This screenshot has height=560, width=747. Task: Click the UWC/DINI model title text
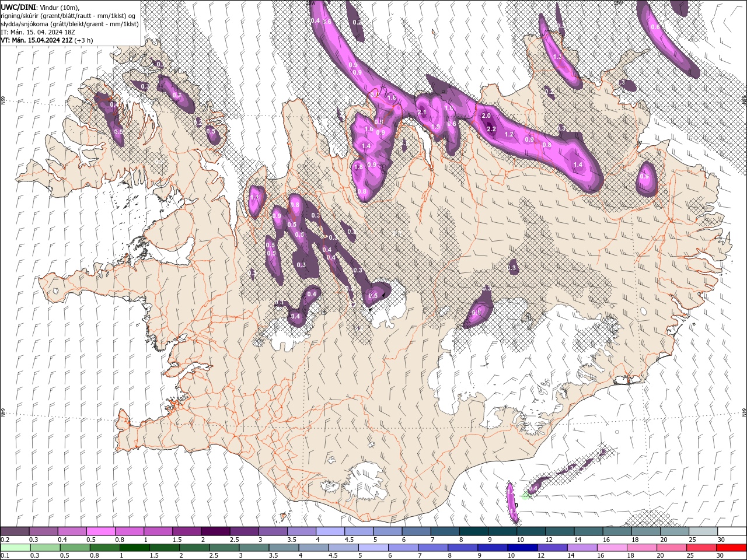click(x=19, y=7)
